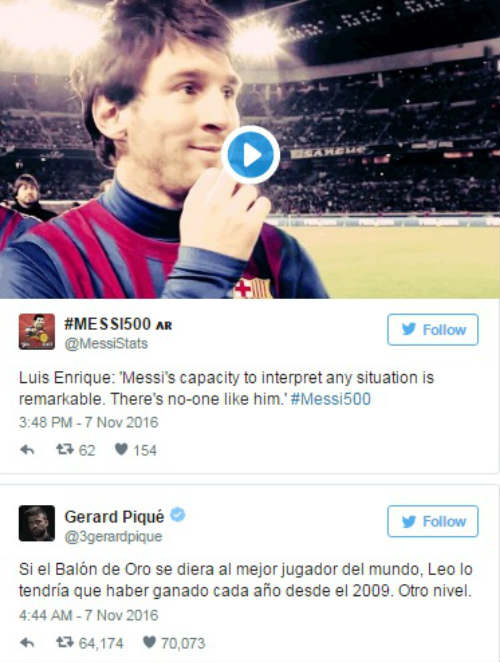
Task: Follow Gerard Piqué's account
Action: (x=432, y=521)
